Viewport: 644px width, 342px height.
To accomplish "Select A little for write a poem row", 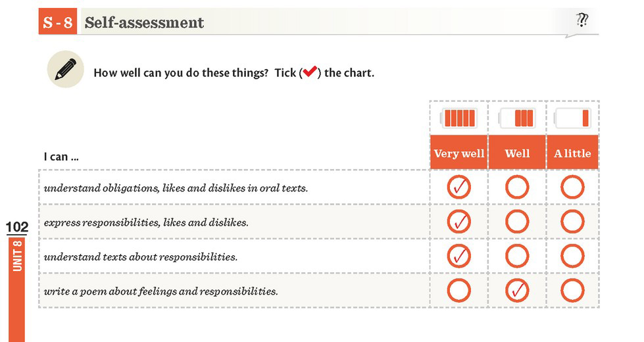I will click(572, 291).
